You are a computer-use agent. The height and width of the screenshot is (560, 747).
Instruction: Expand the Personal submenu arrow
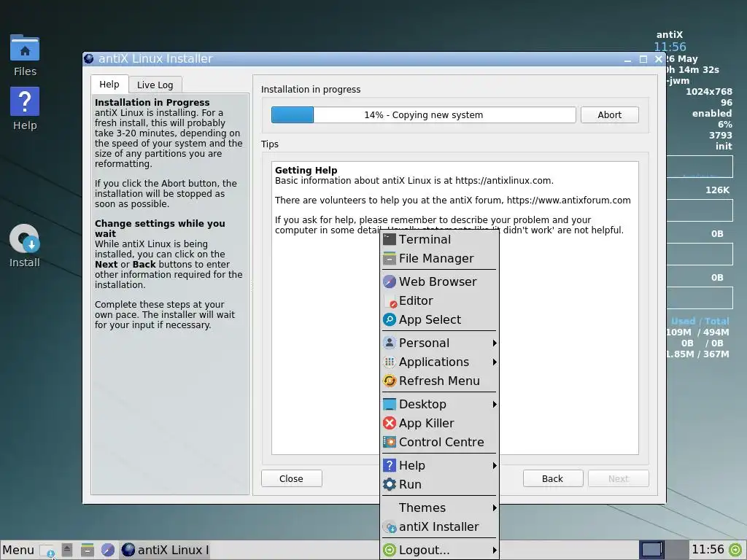495,343
